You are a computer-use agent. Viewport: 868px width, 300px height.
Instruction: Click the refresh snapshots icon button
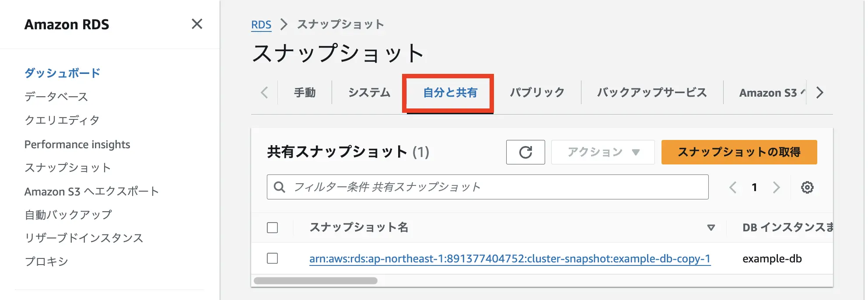click(x=525, y=152)
